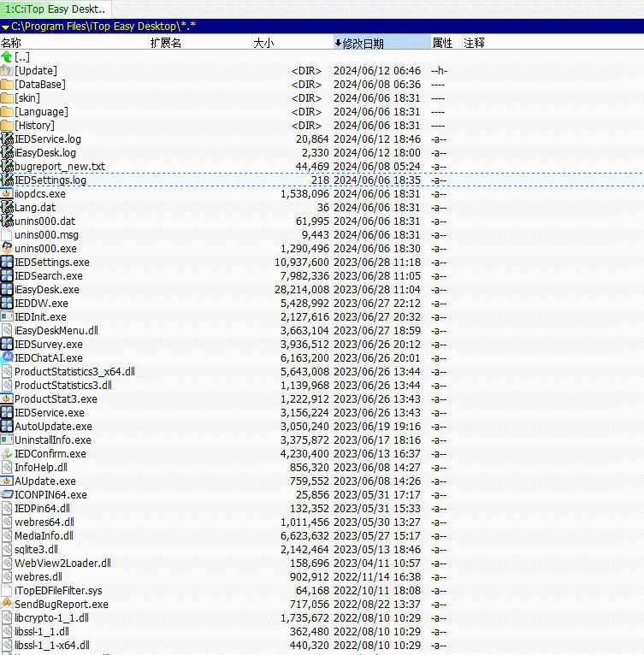Click the IEDDW.exe application icon

click(x=7, y=304)
